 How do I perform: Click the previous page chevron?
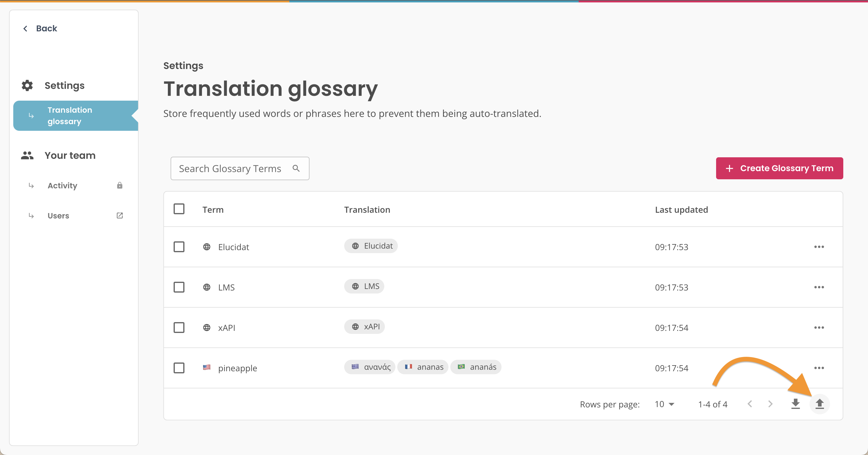pos(749,404)
